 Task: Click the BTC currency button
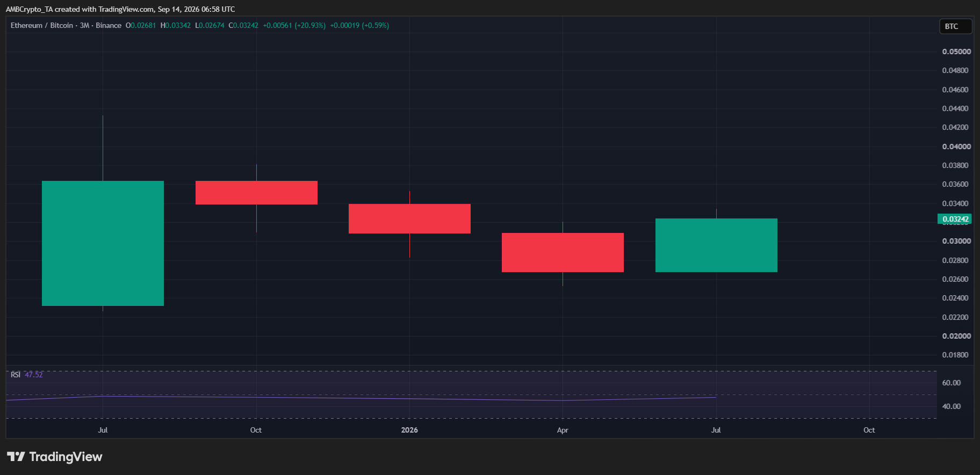tap(955, 26)
